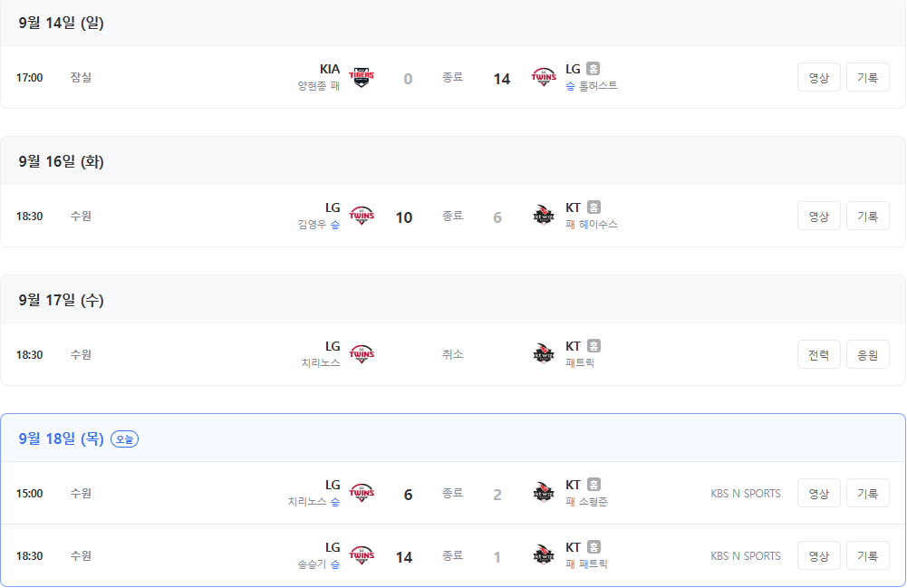
Task: Select LG Twins logo in 15:00 game
Action: point(362,493)
